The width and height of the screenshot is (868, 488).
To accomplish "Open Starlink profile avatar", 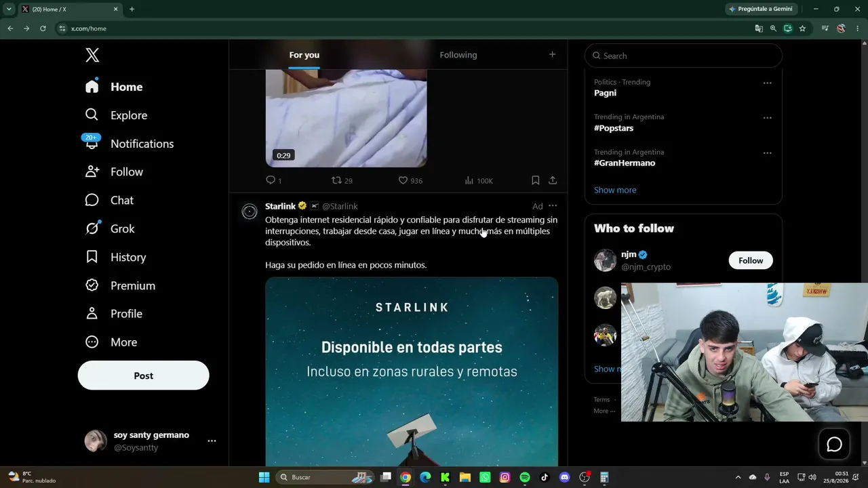I will [250, 212].
